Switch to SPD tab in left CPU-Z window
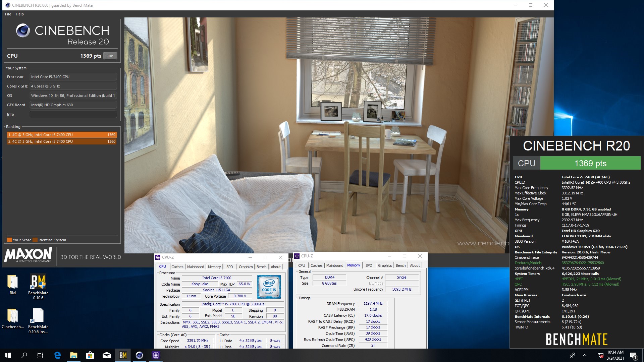 click(229, 267)
